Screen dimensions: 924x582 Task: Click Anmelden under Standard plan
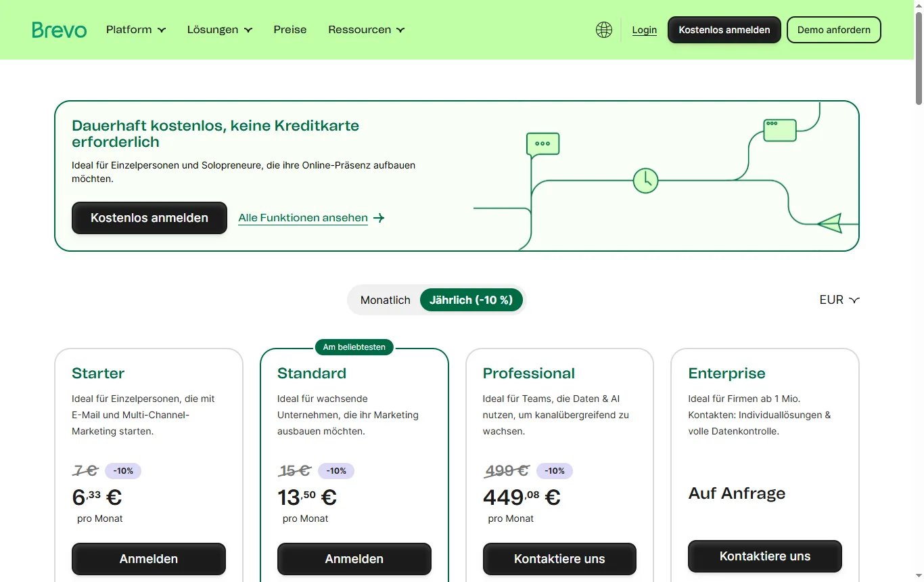click(x=354, y=559)
